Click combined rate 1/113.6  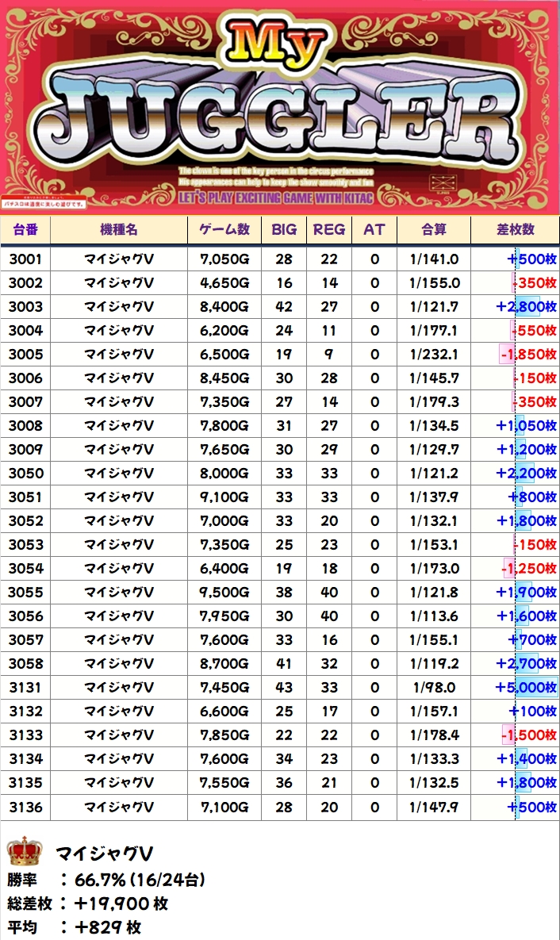pos(434,616)
